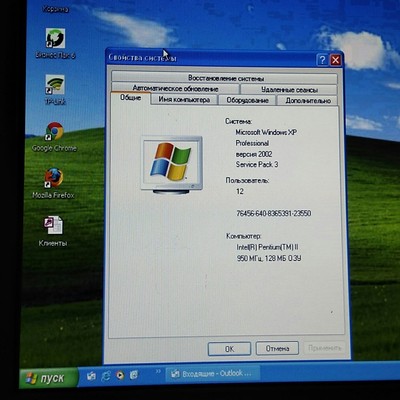Open the Оборудование tab
Image resolution: width=400 pixels, height=400 pixels.
247,100
